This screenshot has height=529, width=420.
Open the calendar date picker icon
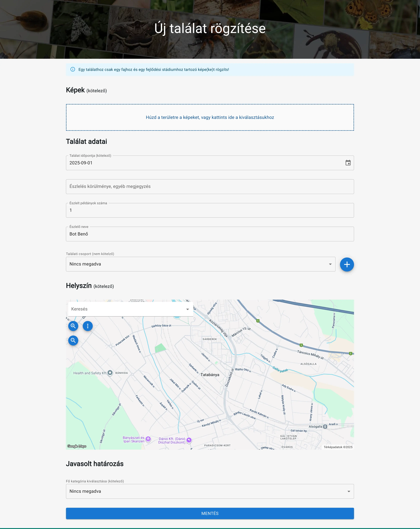pyautogui.click(x=348, y=163)
